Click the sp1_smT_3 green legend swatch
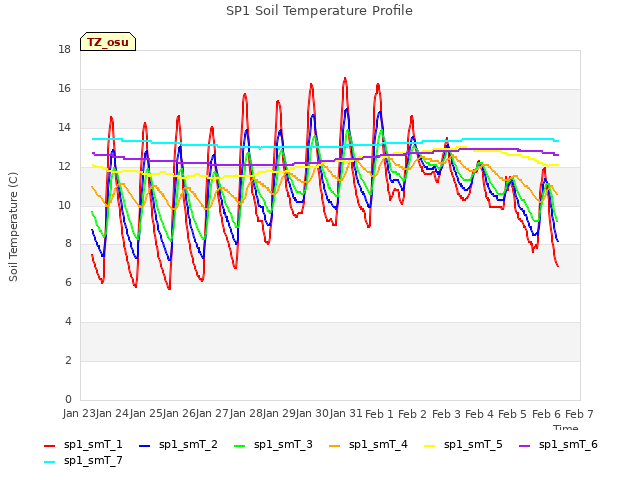The width and height of the screenshot is (640, 480). (240, 446)
